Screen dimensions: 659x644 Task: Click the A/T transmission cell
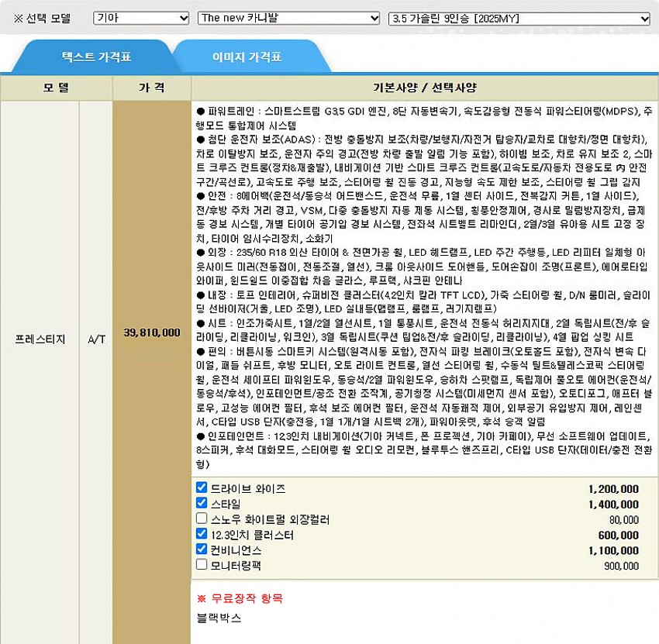click(96, 339)
